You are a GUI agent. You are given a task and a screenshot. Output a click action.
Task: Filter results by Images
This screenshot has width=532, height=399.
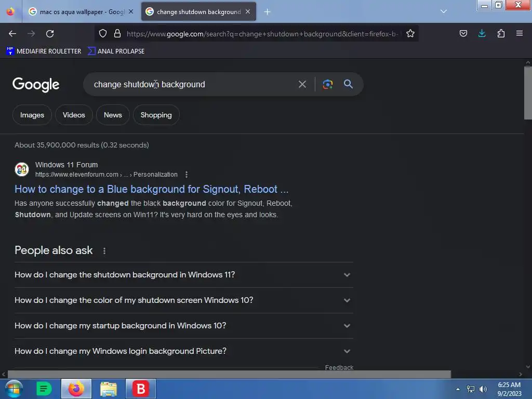point(32,115)
